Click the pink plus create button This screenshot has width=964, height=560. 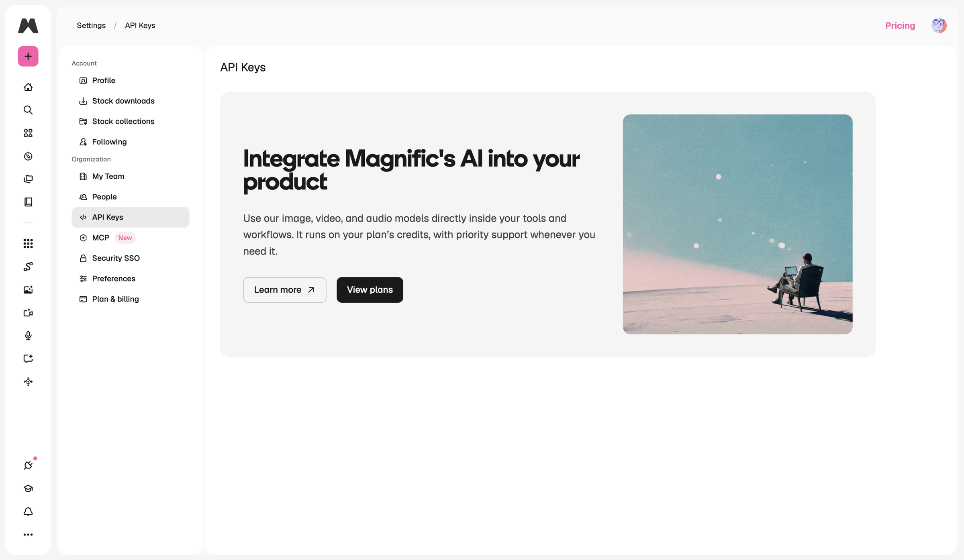pos(28,56)
